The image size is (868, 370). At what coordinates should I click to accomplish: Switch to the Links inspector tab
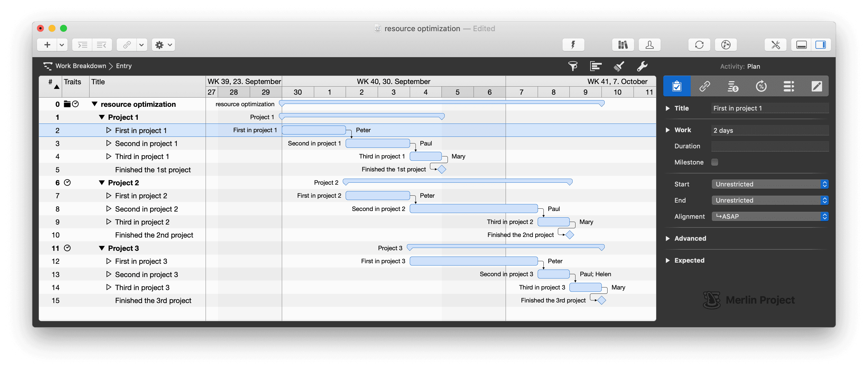pyautogui.click(x=705, y=86)
